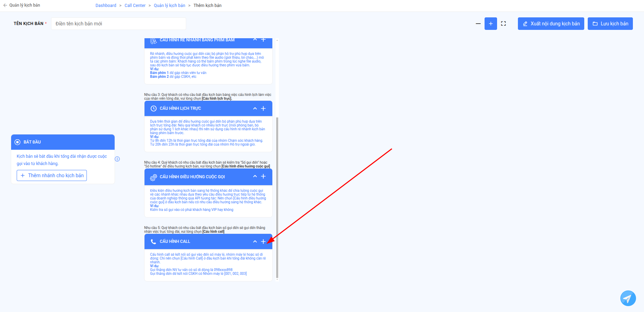Click the Lưu kịch bản button
Viewport: 644px width, 312px height.
(x=610, y=24)
